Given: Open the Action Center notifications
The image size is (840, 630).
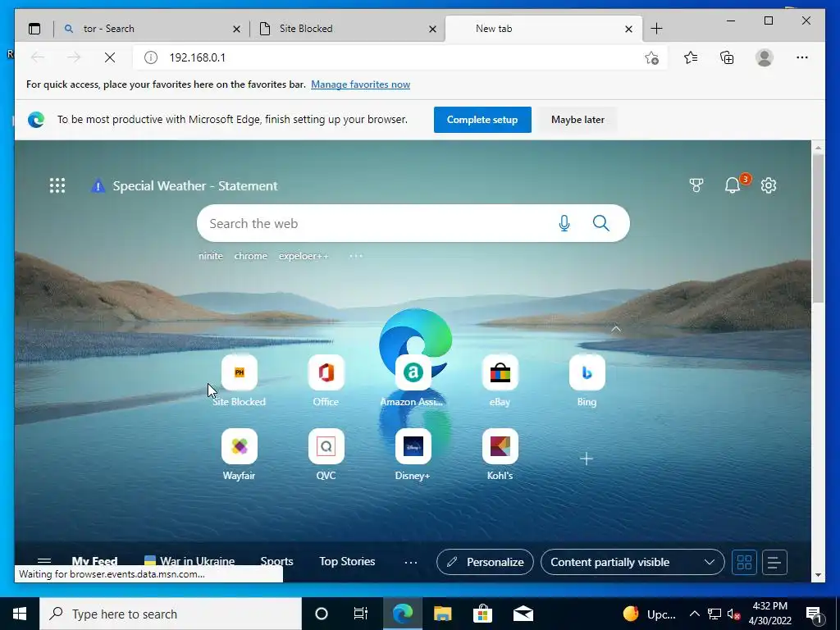Looking at the screenshot, I should coord(815,614).
